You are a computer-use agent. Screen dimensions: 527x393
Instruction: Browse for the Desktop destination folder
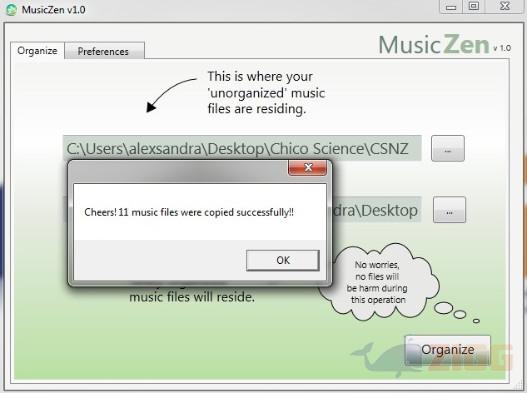[449, 210]
